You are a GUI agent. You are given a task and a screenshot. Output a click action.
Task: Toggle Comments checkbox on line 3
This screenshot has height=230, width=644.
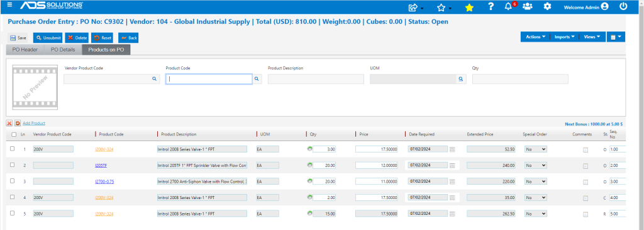(586, 182)
